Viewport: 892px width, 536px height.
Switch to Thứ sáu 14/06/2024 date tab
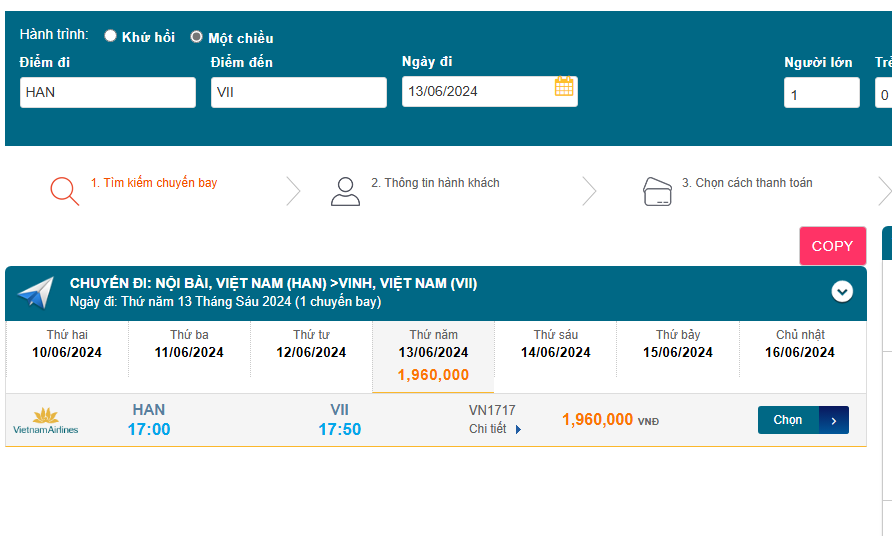point(555,344)
